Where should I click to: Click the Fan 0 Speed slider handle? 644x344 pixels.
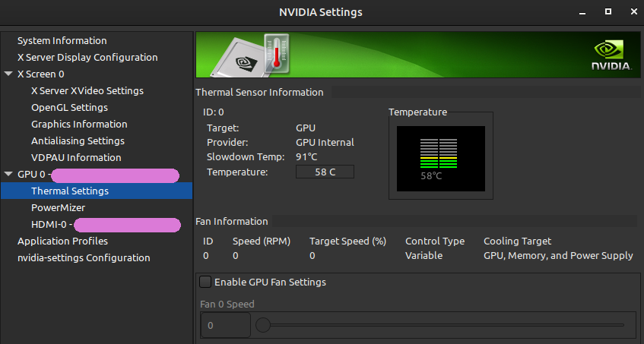tap(263, 325)
